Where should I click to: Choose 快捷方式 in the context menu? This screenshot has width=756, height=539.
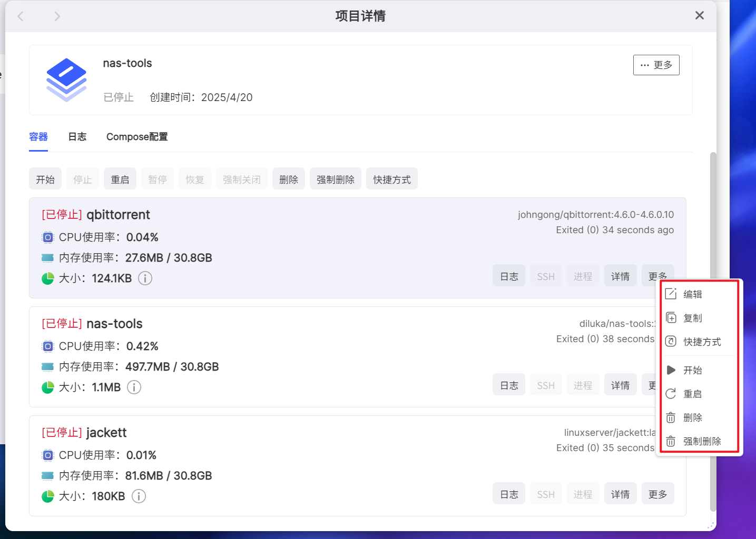pyautogui.click(x=700, y=342)
